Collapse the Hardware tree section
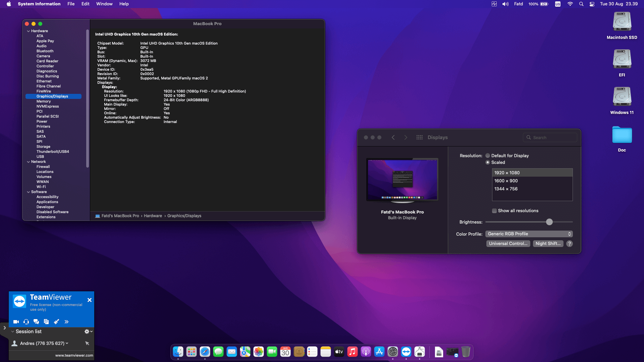The image size is (644, 362). click(29, 31)
